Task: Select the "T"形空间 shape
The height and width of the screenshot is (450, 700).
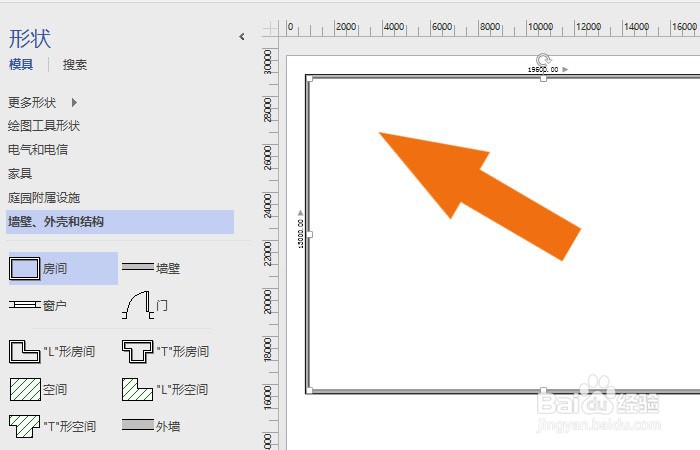Action: tap(52, 426)
